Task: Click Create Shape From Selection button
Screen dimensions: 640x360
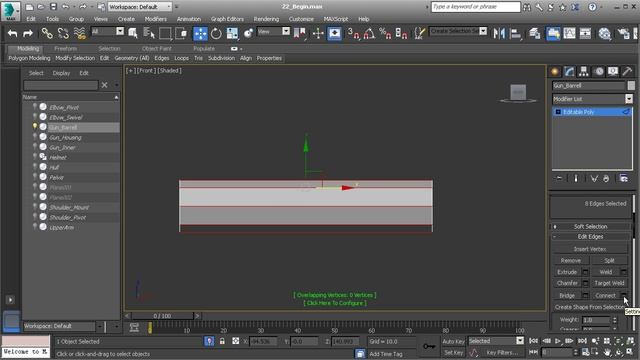Action: (x=590, y=307)
